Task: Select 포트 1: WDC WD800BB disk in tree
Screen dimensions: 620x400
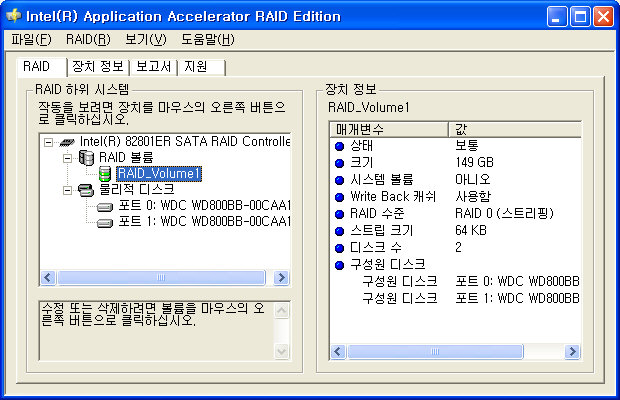Action: [x=204, y=222]
